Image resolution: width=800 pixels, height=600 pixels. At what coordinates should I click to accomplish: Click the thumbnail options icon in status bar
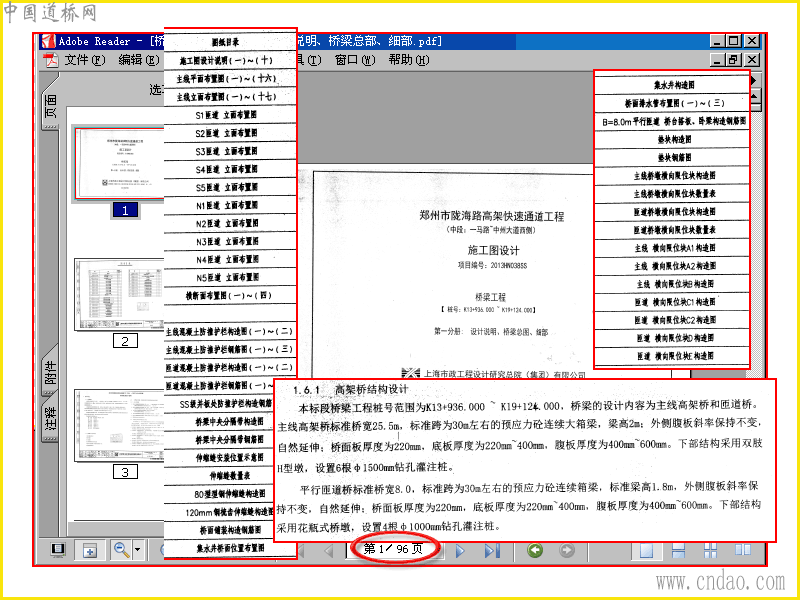(x=90, y=550)
